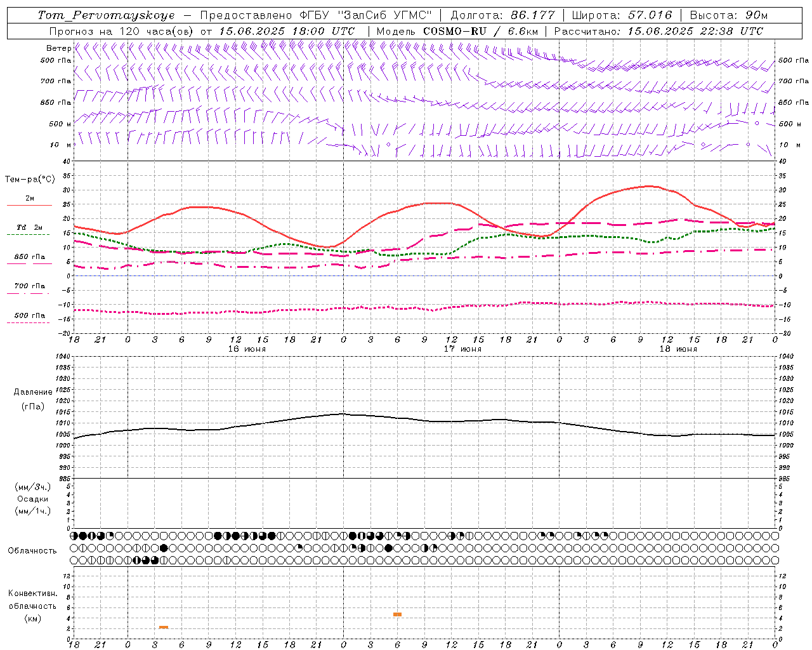812x650 pixels.
Task: Click the Облачность cloud cover label
Action: 32,550
